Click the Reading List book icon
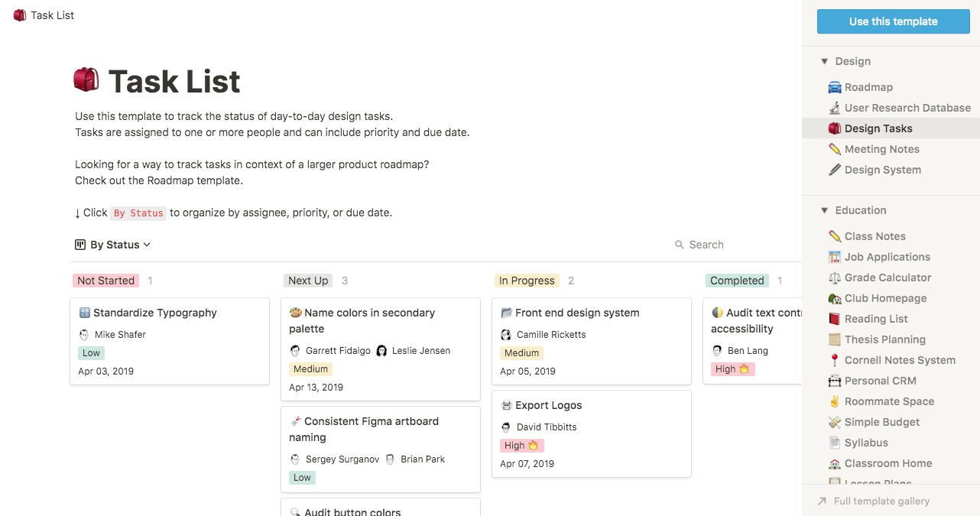Viewport: 980px width, 516px height. tap(832, 318)
